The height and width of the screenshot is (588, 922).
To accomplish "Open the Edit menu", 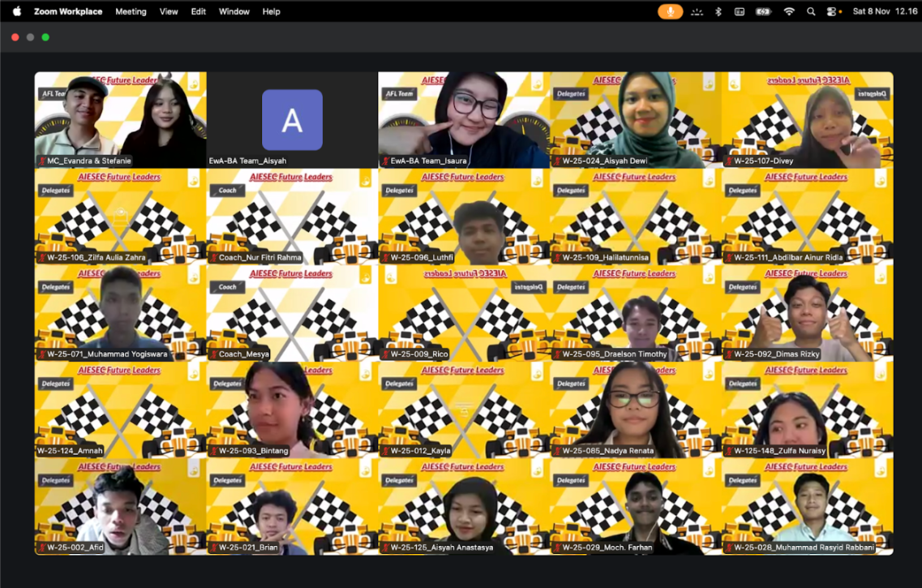I will click(198, 11).
